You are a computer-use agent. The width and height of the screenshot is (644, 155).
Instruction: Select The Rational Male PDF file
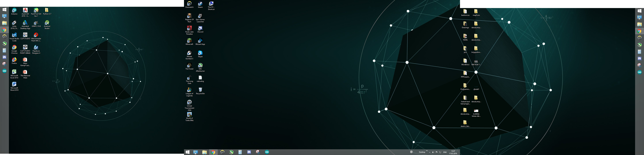25,74
